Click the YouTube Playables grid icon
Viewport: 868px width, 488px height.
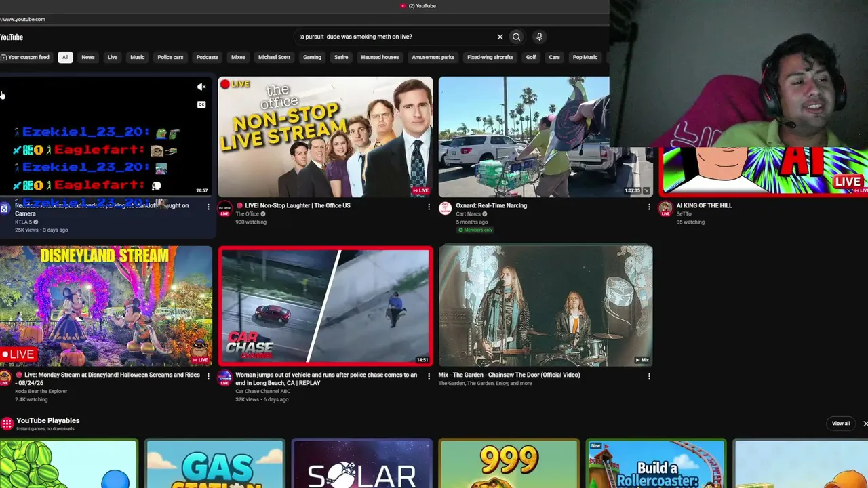click(x=7, y=424)
